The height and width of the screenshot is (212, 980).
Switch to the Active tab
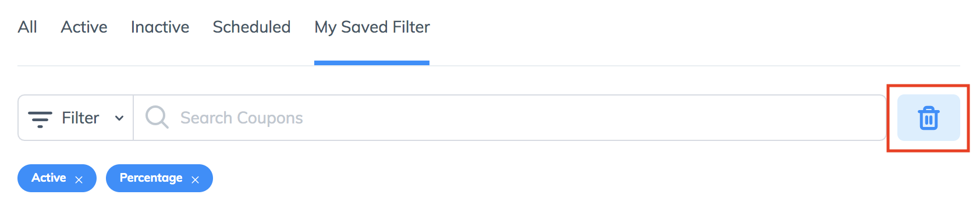coord(84,27)
